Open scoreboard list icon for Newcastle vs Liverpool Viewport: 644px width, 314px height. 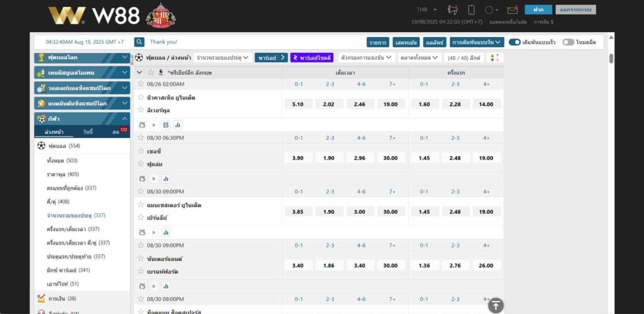pyautogui.click(x=166, y=125)
